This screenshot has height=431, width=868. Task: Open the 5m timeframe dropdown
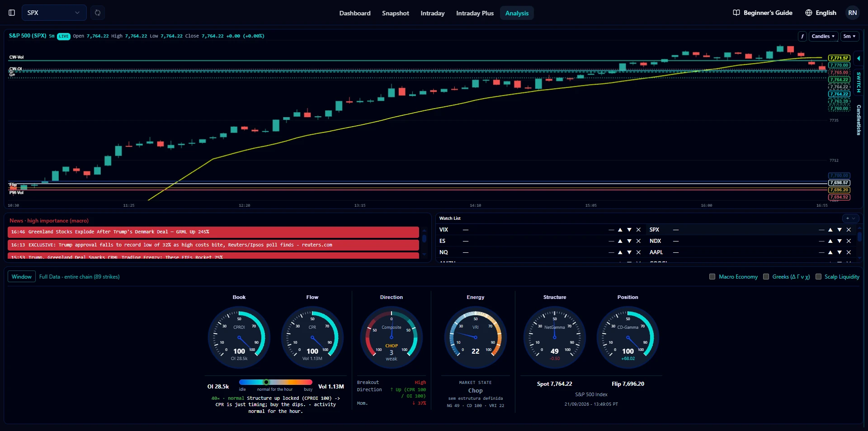tap(849, 36)
